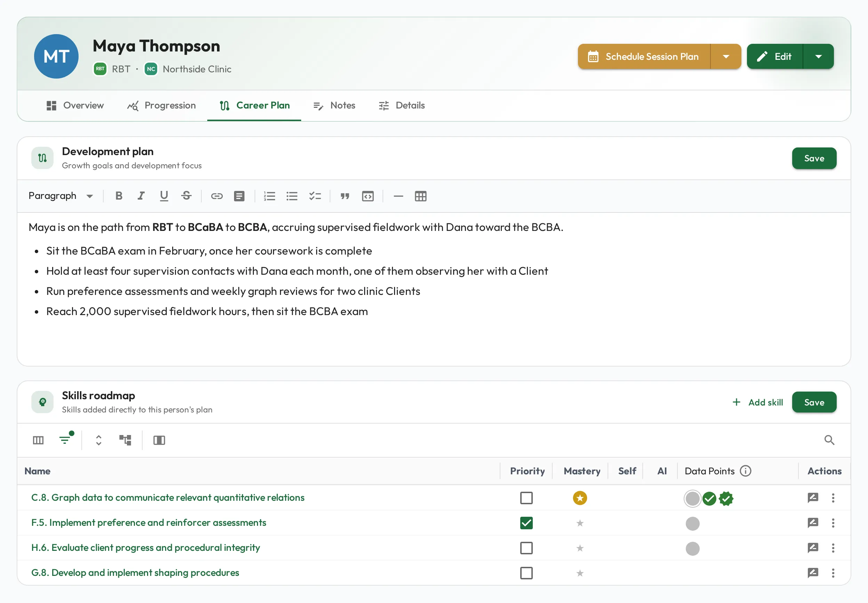Expand Schedule Session Plan dropdown arrow

coord(726,56)
